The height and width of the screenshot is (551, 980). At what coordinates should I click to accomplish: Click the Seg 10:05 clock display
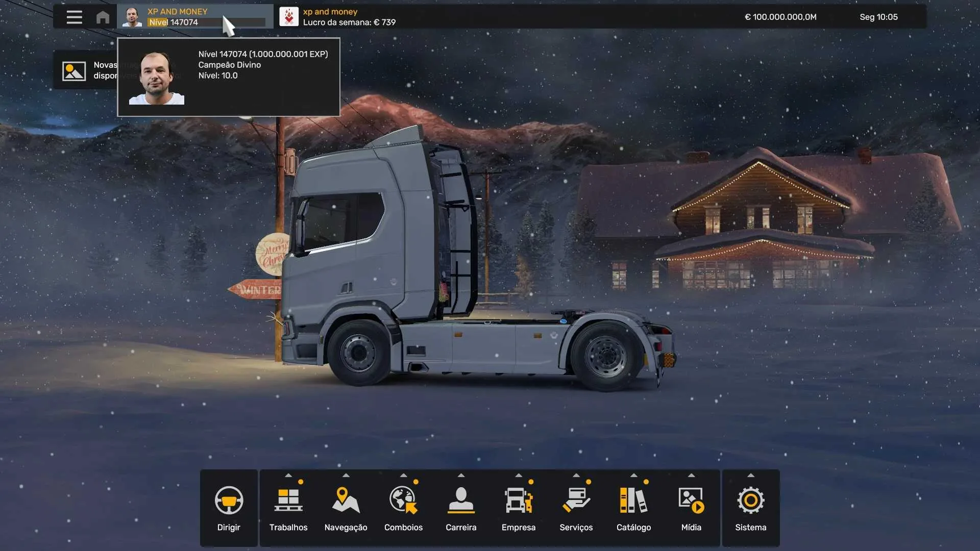click(x=878, y=17)
